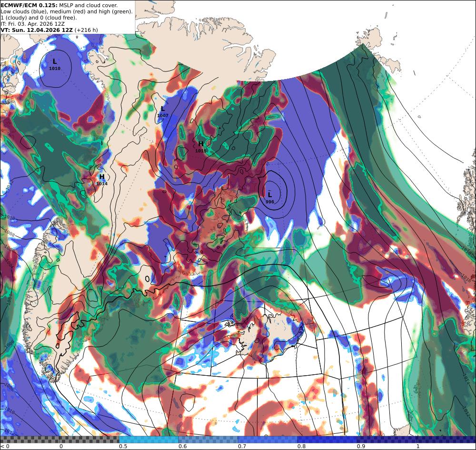Click the colorbar tick label '0.5'
The width and height of the screenshot is (476, 450).
click(x=123, y=446)
